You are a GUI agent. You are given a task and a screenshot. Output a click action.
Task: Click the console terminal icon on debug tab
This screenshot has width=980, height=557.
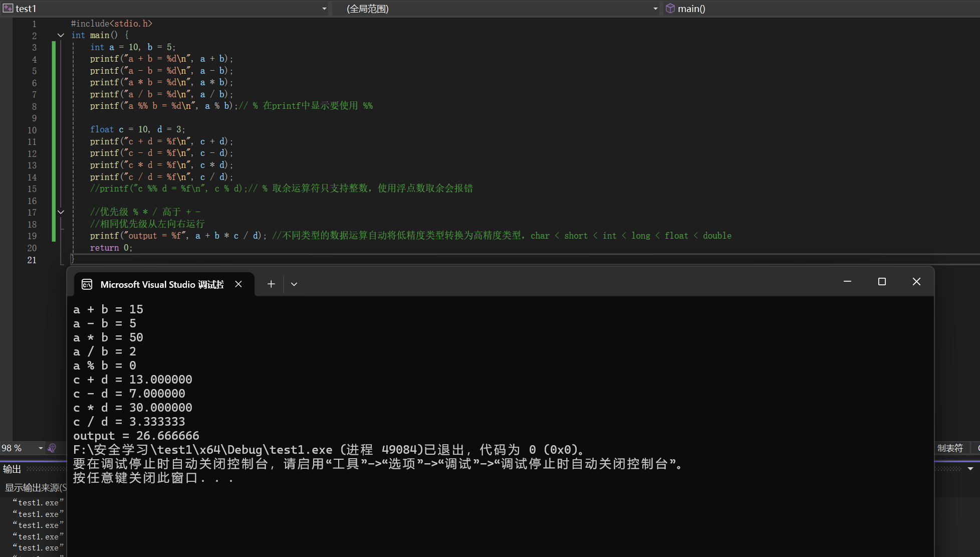pyautogui.click(x=87, y=284)
